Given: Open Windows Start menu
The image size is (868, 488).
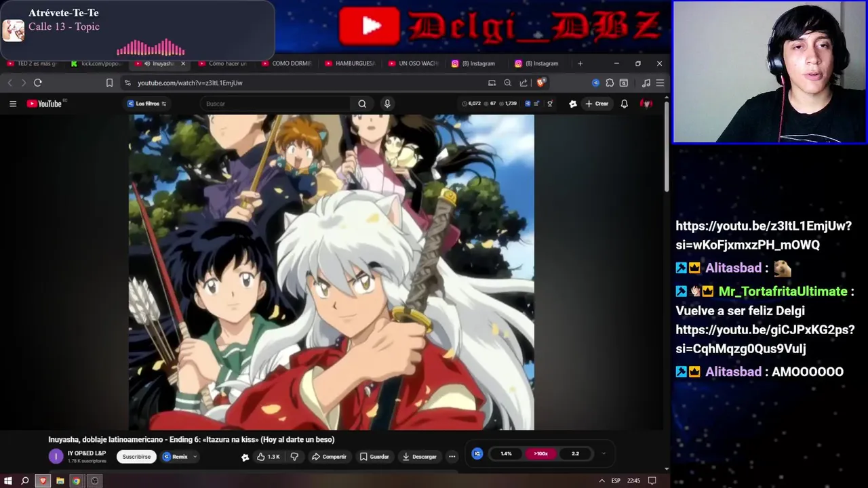Looking at the screenshot, I should click(8, 481).
